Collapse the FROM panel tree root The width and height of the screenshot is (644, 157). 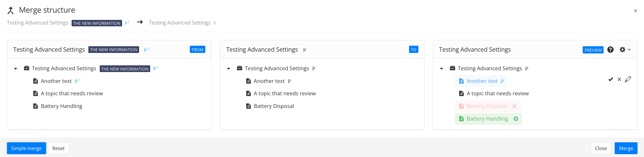pos(16,68)
